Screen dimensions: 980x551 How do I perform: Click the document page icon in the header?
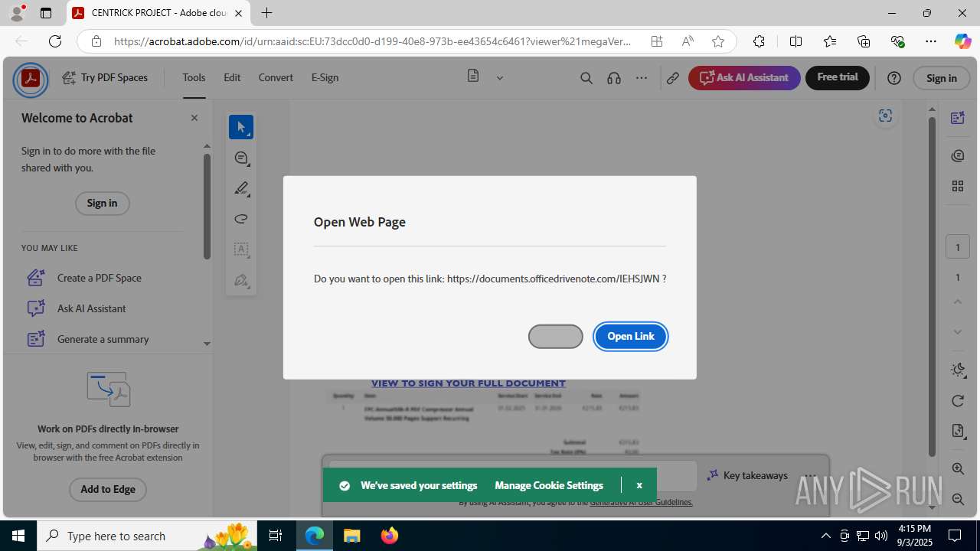[473, 77]
